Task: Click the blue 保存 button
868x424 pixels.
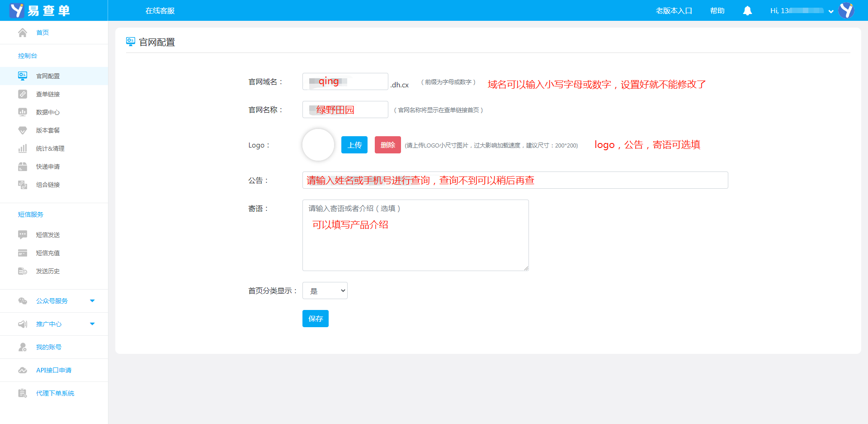Action: (x=315, y=319)
